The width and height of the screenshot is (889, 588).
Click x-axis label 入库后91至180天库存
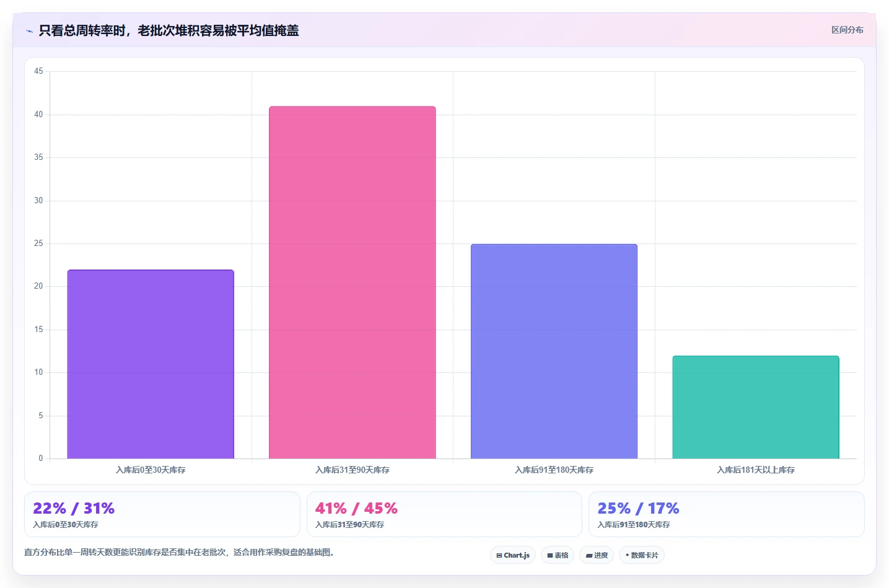[x=554, y=470]
